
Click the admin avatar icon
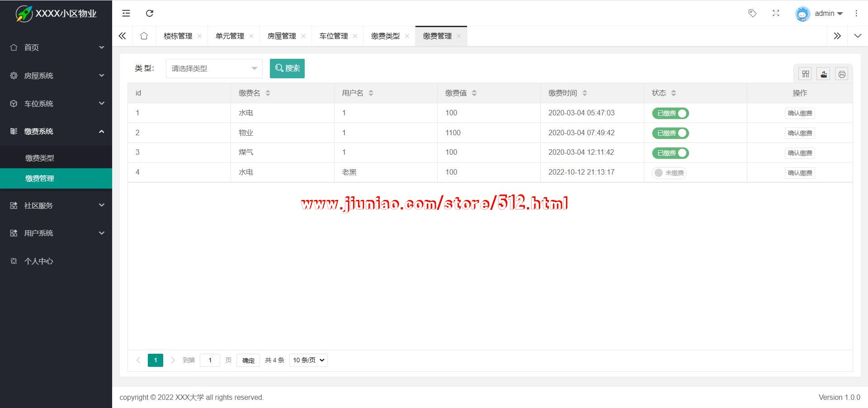pyautogui.click(x=802, y=14)
